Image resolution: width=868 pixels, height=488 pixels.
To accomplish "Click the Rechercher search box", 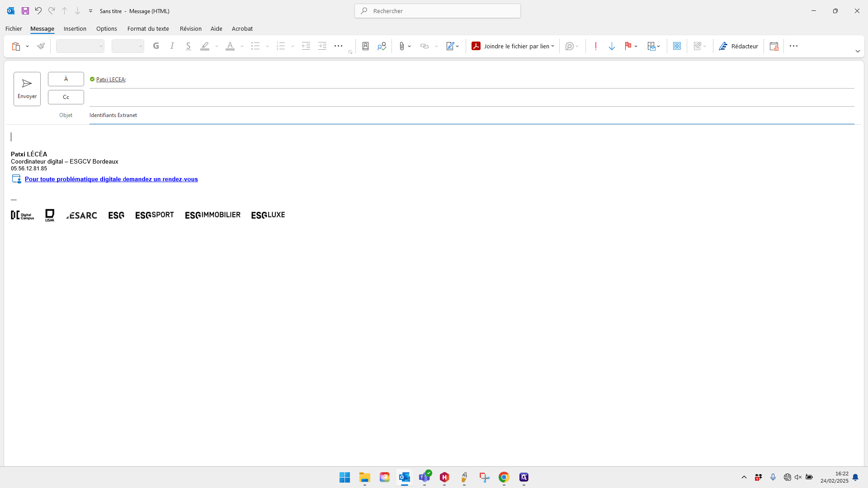I will click(x=438, y=11).
